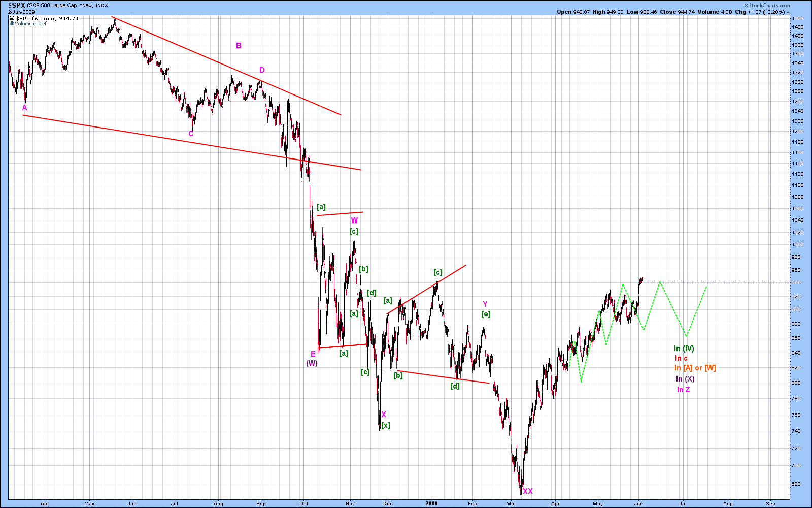Click the purple (W) wave label

click(x=312, y=363)
